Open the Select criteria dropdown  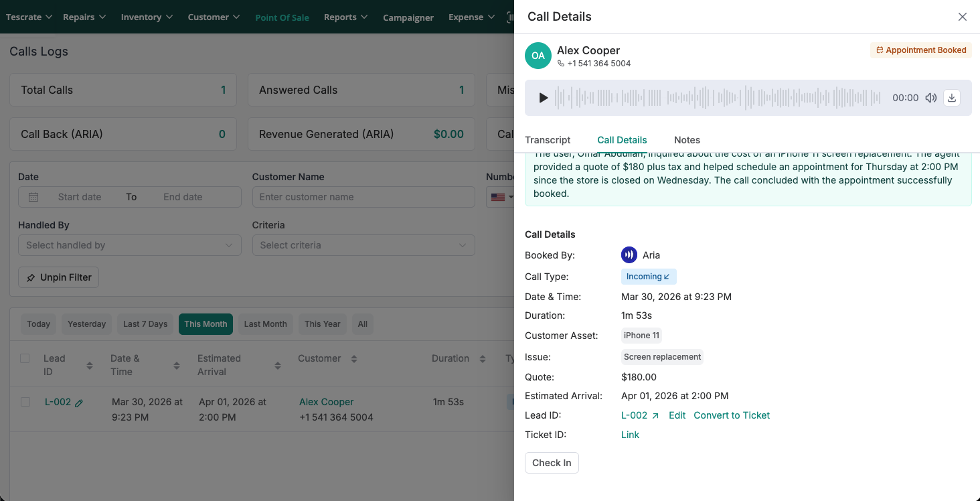click(x=363, y=245)
